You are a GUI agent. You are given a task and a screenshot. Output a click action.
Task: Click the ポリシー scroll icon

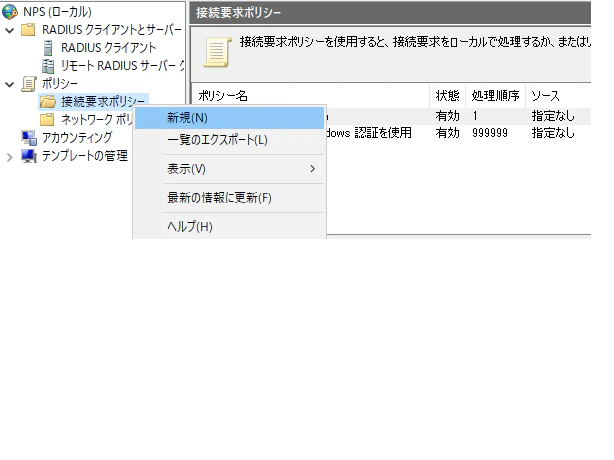click(x=29, y=84)
